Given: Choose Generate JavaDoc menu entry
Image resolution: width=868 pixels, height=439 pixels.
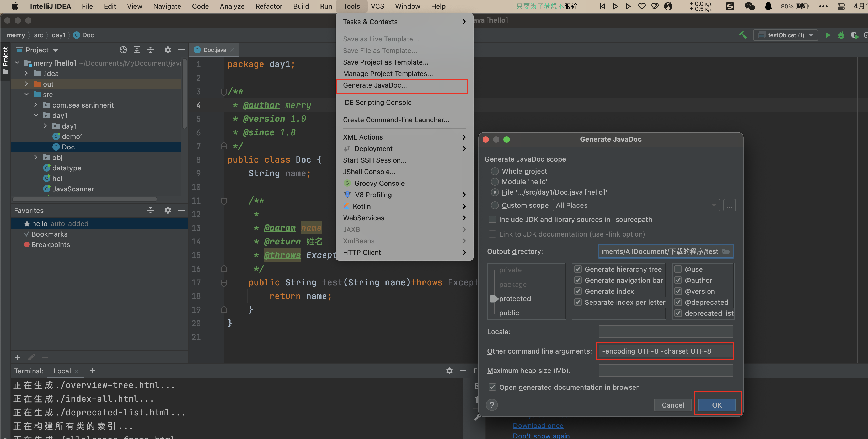Looking at the screenshot, I should pos(375,85).
